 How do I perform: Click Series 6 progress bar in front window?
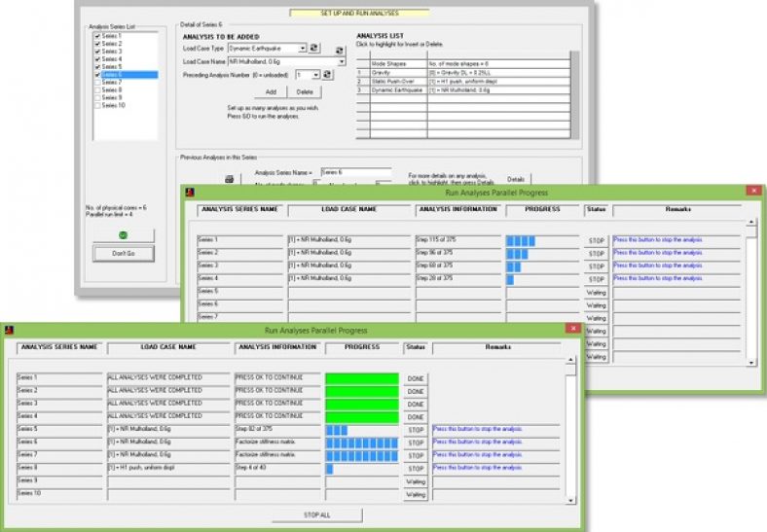[362, 443]
